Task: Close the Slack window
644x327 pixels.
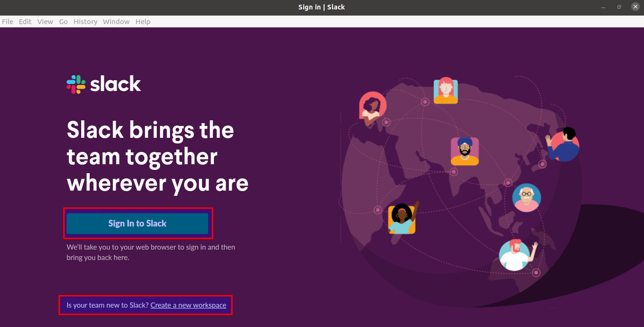Action: point(635,7)
